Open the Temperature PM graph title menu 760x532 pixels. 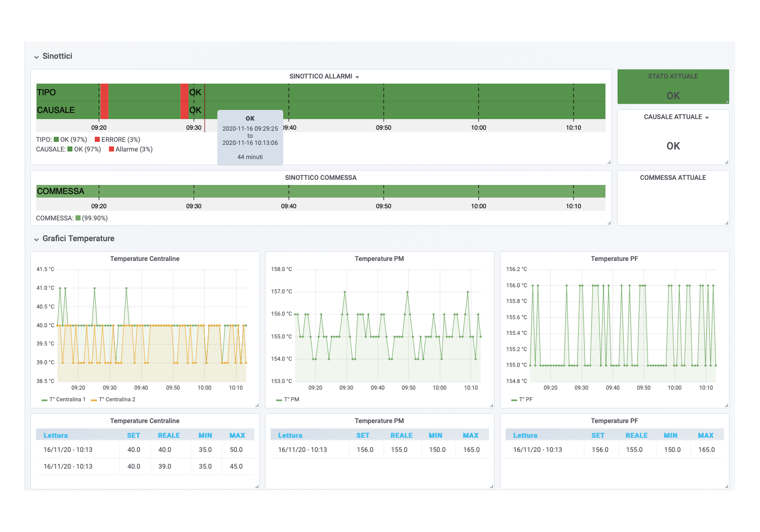click(379, 259)
